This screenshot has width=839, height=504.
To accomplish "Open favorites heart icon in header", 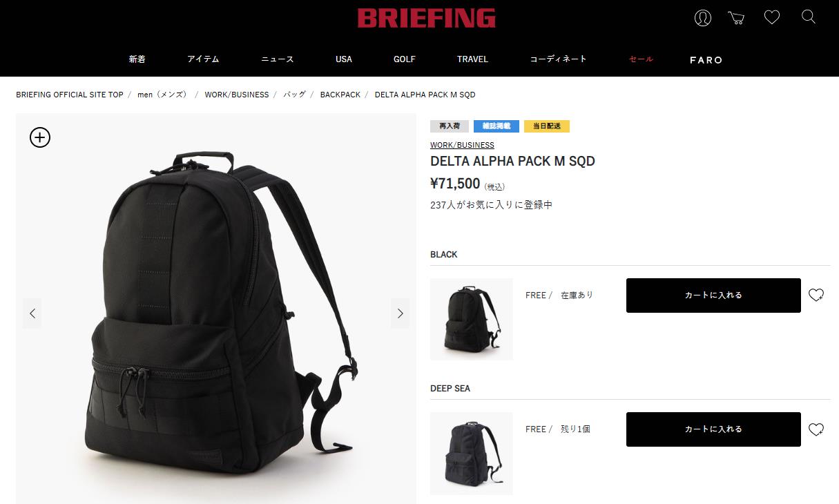I will pos(772,17).
